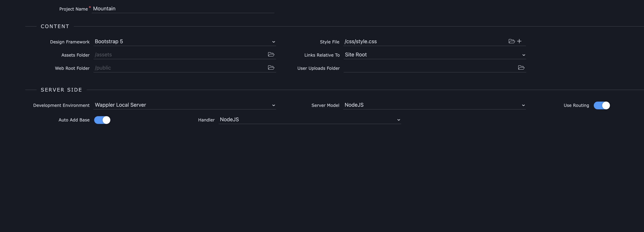Click the Development Environment label

tap(61, 105)
